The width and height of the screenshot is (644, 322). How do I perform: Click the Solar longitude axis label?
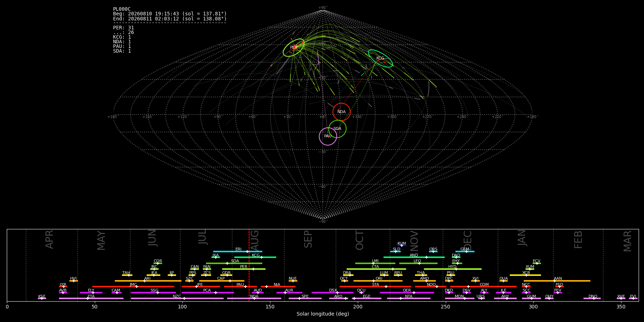tap(323, 314)
